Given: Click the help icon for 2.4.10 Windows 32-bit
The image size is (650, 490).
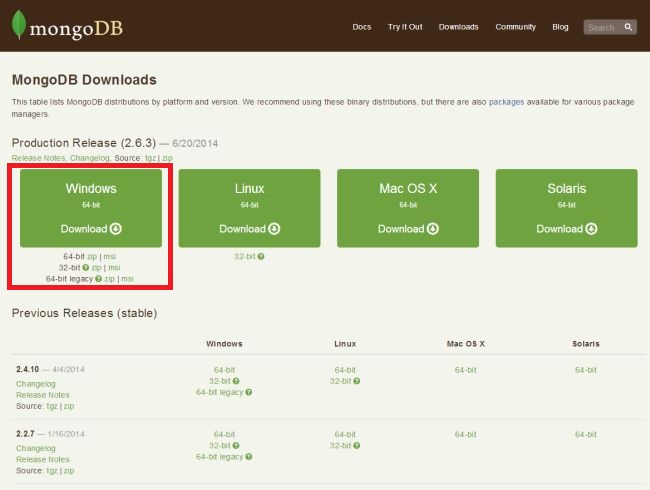Looking at the screenshot, I should point(236,381).
